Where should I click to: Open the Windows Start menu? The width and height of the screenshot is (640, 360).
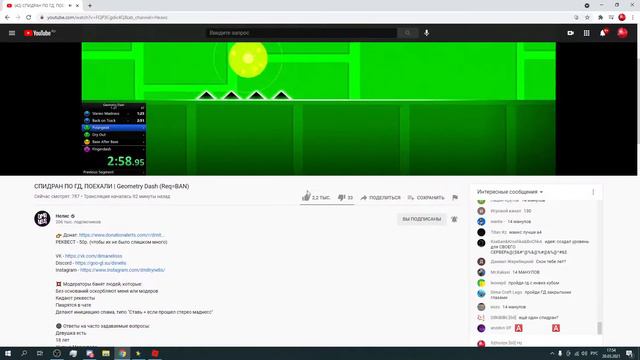click(8, 353)
